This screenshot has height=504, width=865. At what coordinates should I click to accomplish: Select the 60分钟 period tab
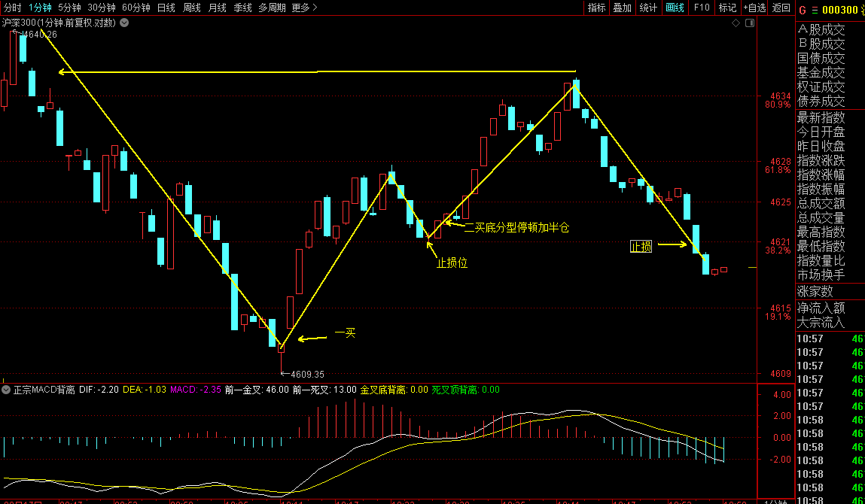pyautogui.click(x=136, y=8)
